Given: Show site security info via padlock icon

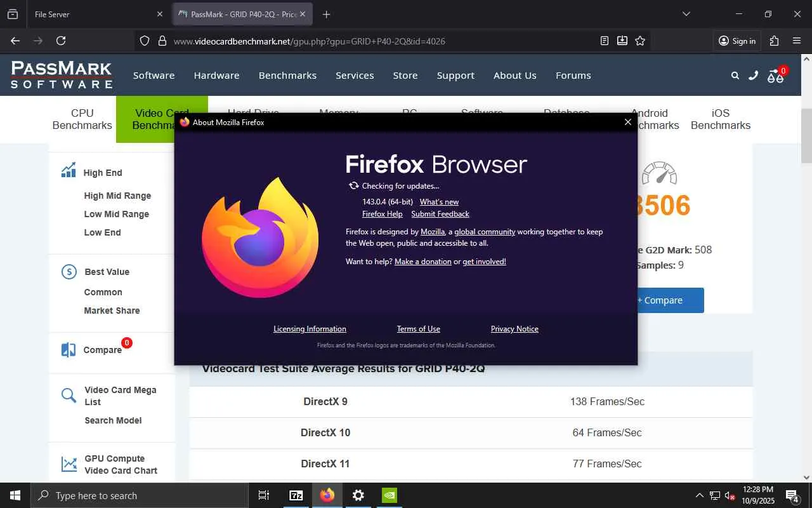Looking at the screenshot, I should click(x=162, y=41).
